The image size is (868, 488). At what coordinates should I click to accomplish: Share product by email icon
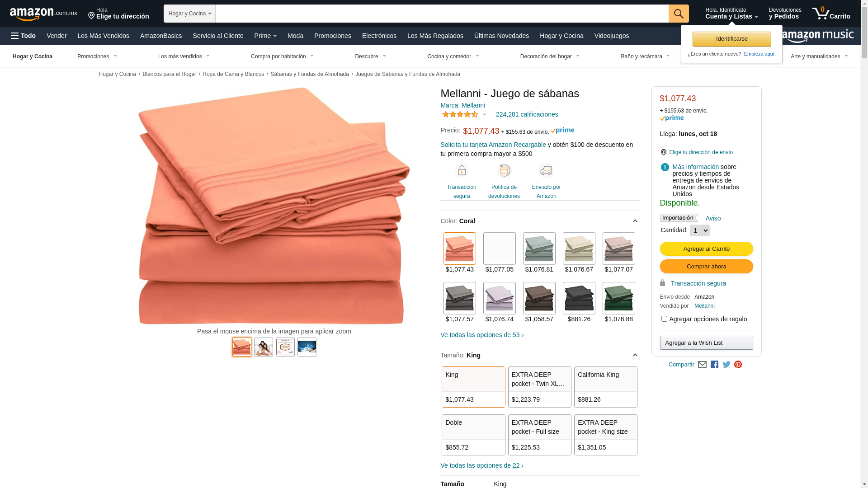[x=702, y=365]
